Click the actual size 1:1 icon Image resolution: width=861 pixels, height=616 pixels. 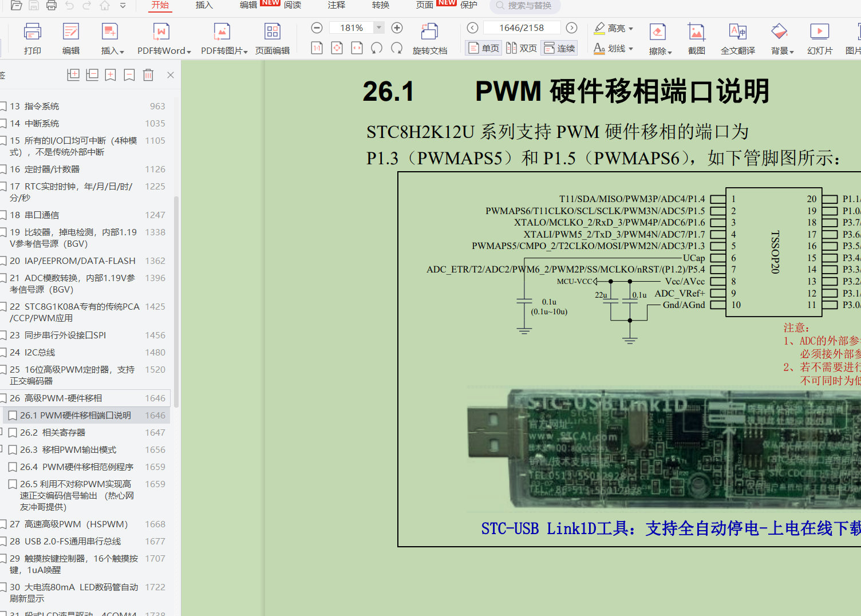(317, 48)
